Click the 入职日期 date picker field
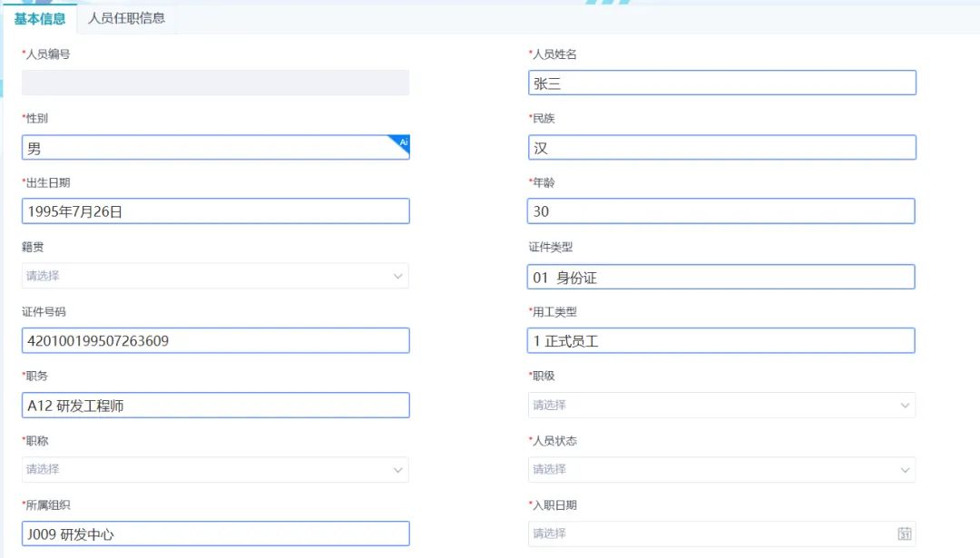This screenshot has height=558, width=980. 722,534
